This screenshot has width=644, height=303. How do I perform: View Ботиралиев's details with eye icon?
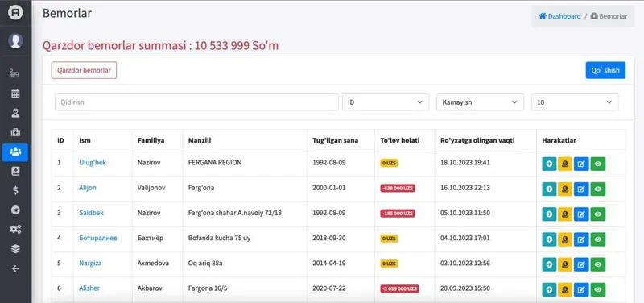coord(598,239)
